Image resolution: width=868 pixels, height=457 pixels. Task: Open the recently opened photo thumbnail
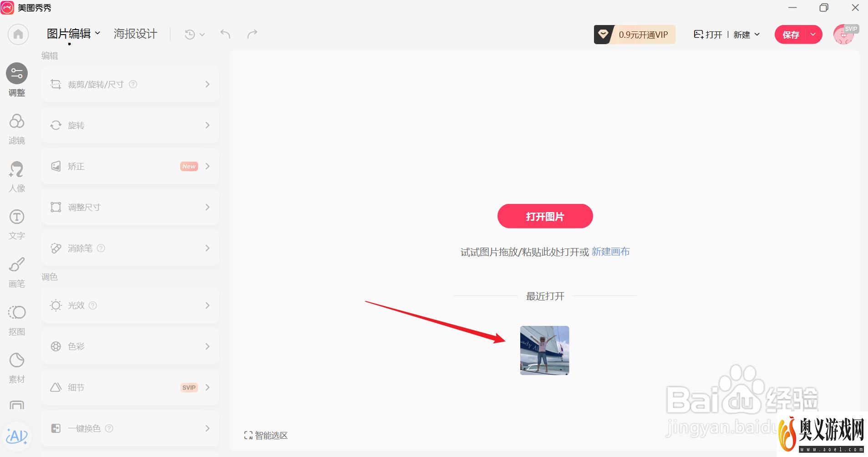pos(545,350)
